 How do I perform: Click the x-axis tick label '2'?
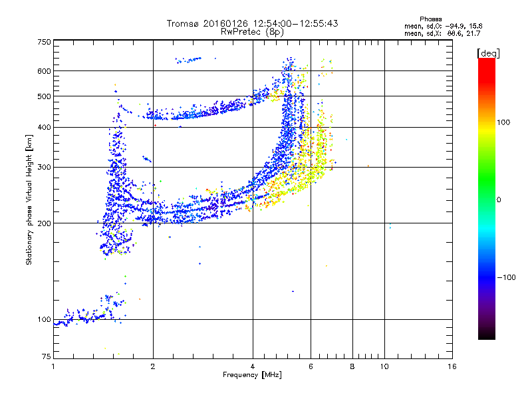153,366
